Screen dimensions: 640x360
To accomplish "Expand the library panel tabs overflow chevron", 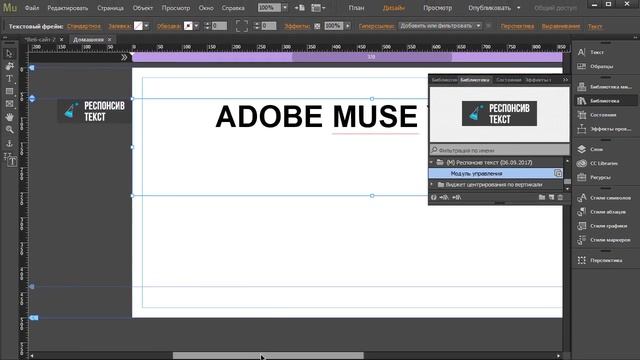I will [x=565, y=80].
